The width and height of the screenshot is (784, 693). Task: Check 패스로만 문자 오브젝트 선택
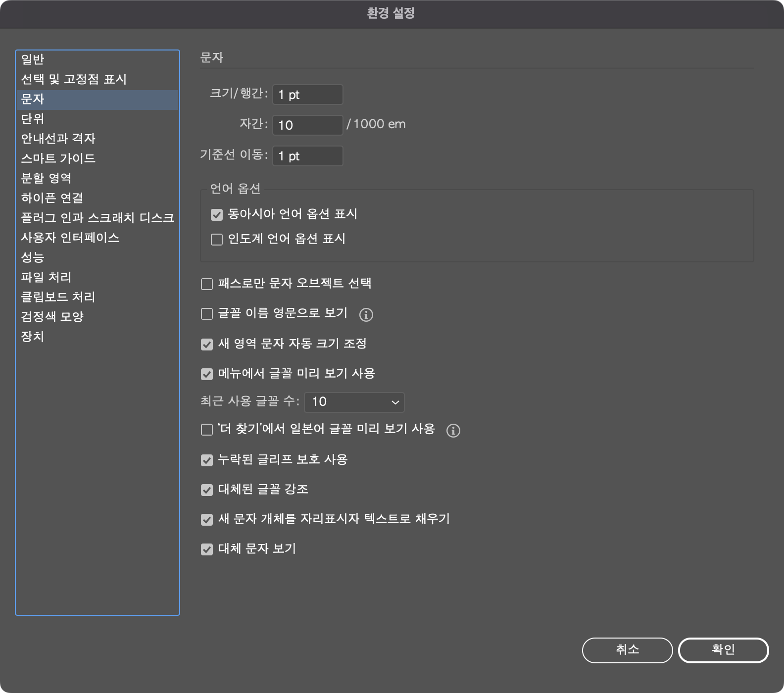(207, 284)
